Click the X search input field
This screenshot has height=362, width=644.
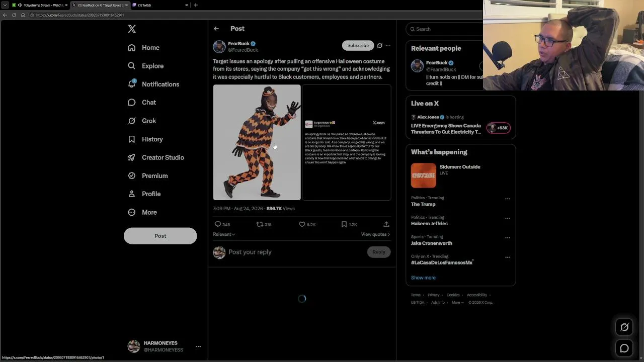pyautogui.click(x=445, y=29)
